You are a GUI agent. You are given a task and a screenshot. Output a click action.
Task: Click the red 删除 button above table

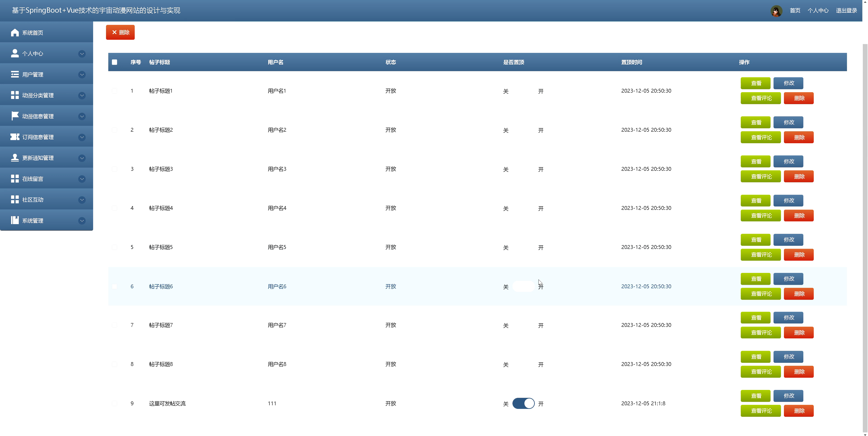120,32
